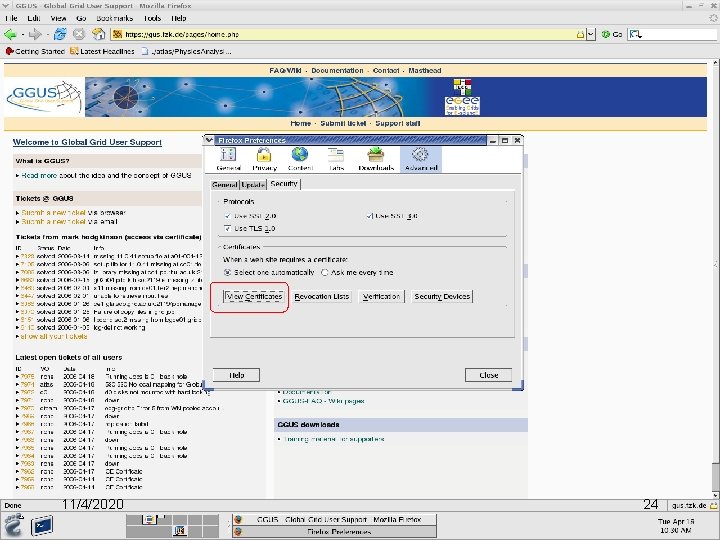Click the GGUS logo in page header
Viewport: 720px width, 540px height.
(44, 96)
